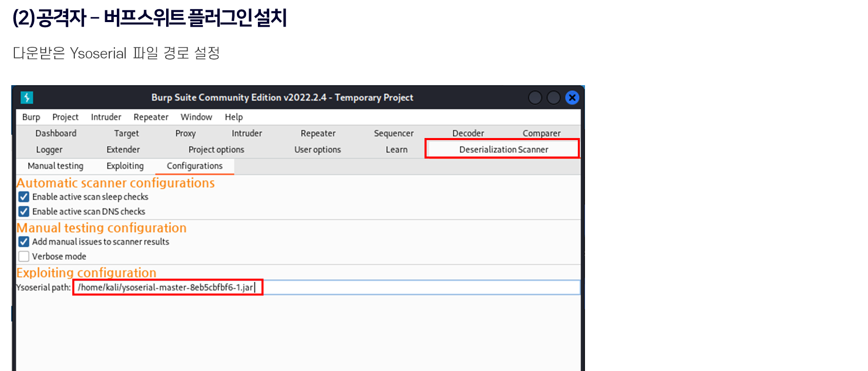Click the maximize button of Burp Suite window
The height and width of the screenshot is (371, 868).
554,97
